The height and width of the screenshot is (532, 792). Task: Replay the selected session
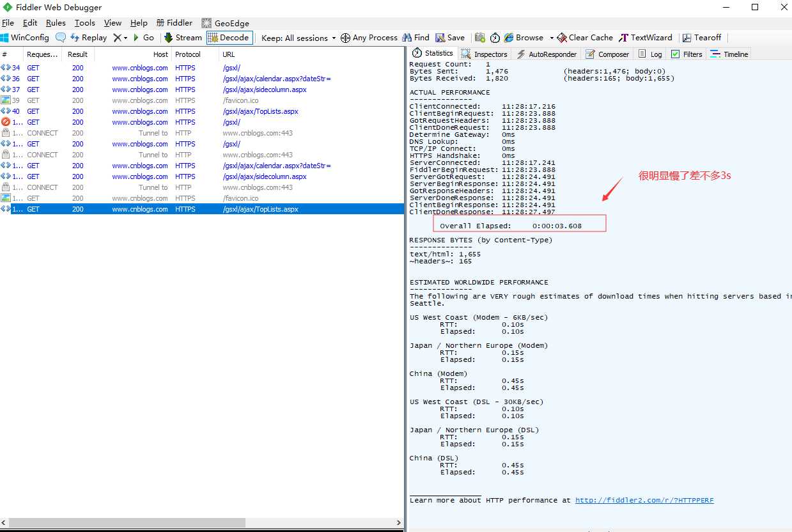[x=88, y=38]
